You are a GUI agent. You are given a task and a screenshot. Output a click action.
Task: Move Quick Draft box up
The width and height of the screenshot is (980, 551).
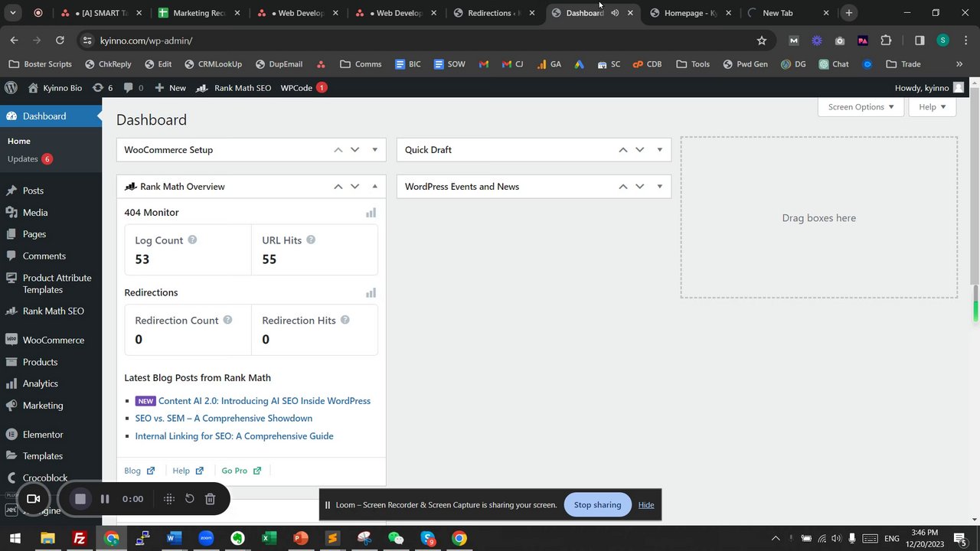tap(622, 150)
